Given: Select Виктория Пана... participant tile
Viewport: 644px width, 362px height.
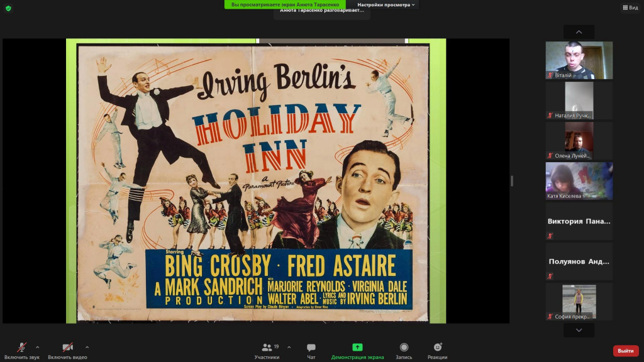Looking at the screenshot, I should click(579, 221).
